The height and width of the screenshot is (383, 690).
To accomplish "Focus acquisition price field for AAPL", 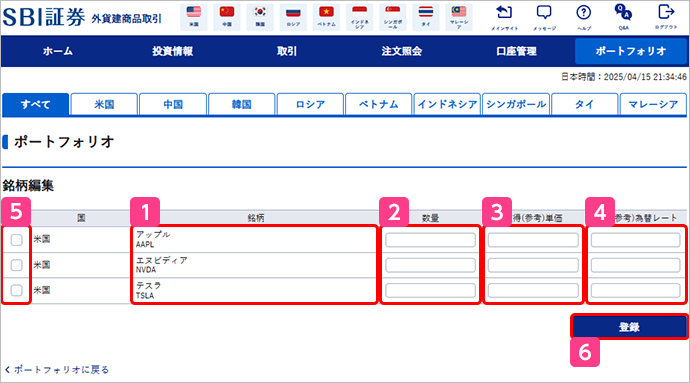I will pos(533,240).
